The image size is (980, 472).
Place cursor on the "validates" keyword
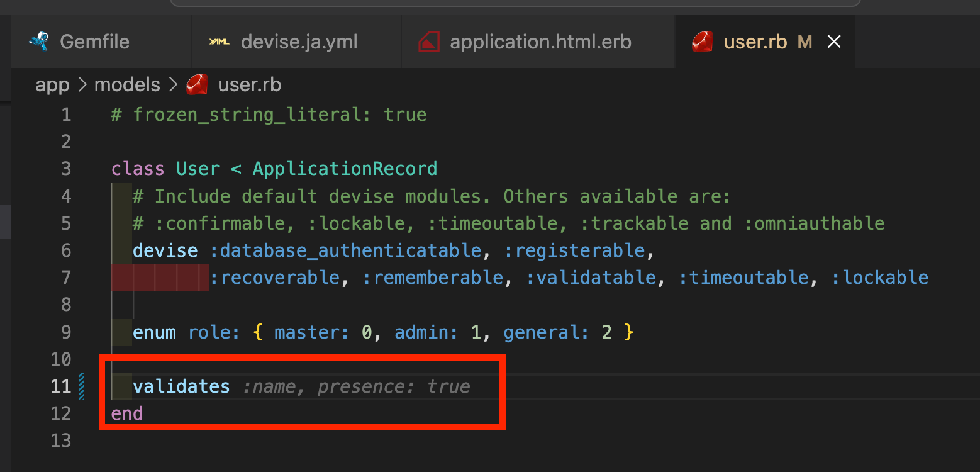pyautogui.click(x=181, y=386)
